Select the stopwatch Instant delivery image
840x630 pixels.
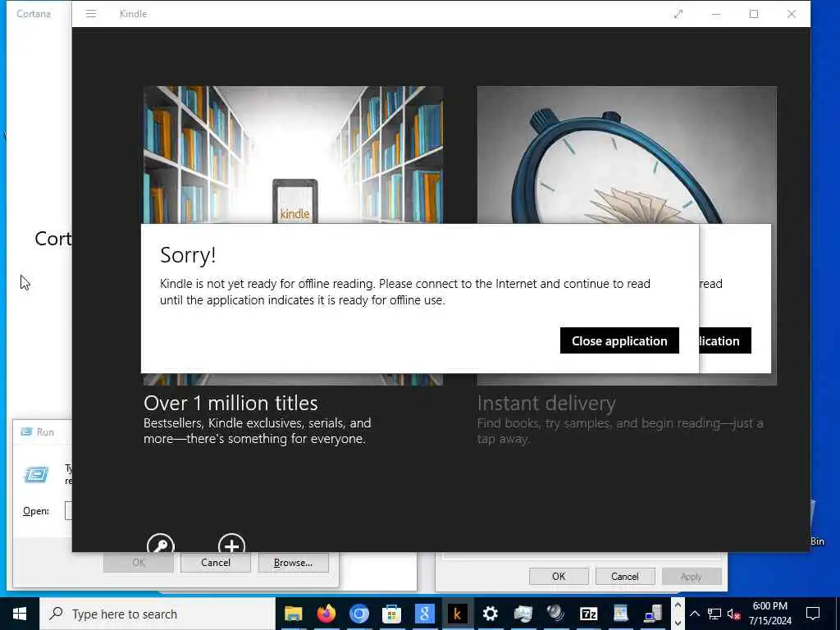tap(627, 155)
